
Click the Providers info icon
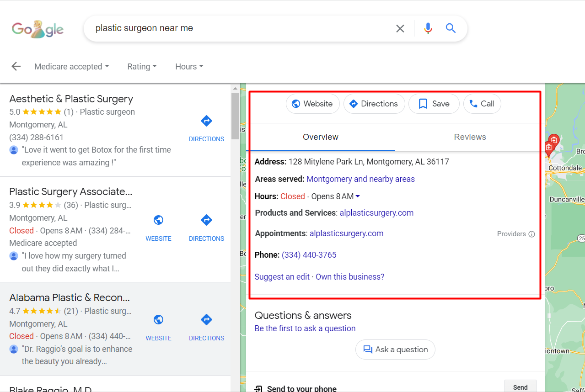coord(531,234)
